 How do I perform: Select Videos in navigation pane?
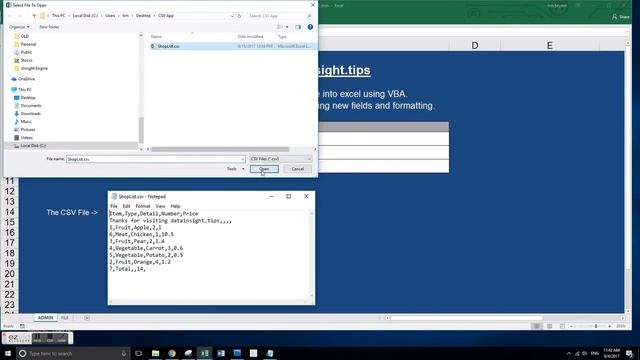click(x=27, y=138)
